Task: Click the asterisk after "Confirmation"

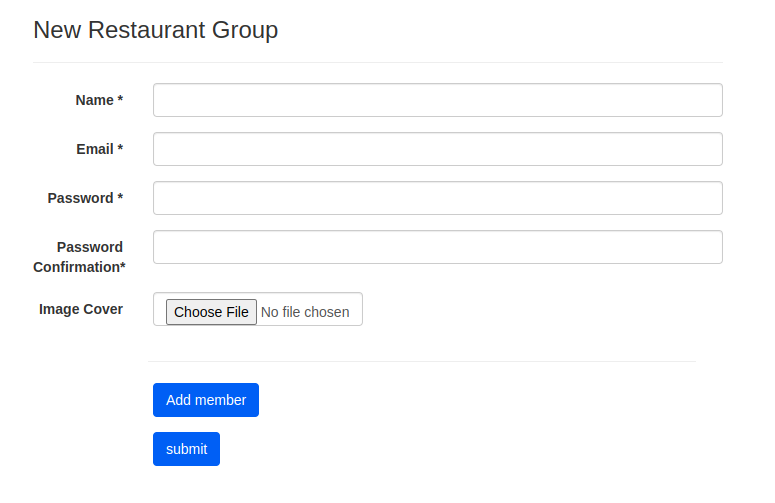Action: tap(123, 267)
